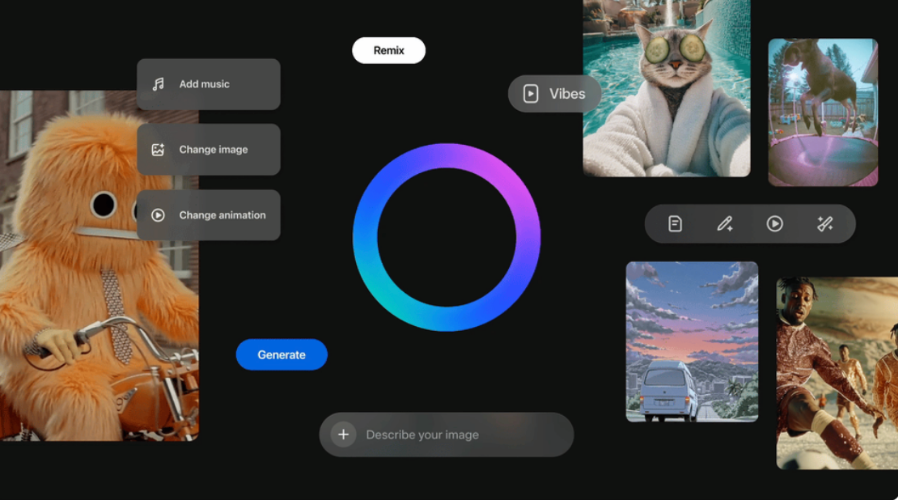Open the cat with cucumber eyes thumbnail
The width and height of the screenshot is (900, 500).
click(666, 88)
